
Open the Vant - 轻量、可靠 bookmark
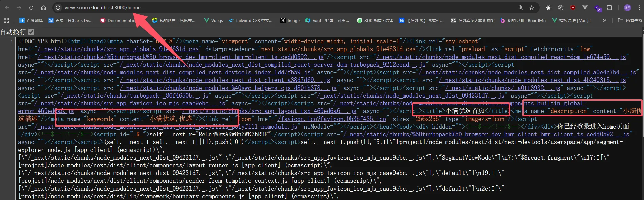coord(327,20)
